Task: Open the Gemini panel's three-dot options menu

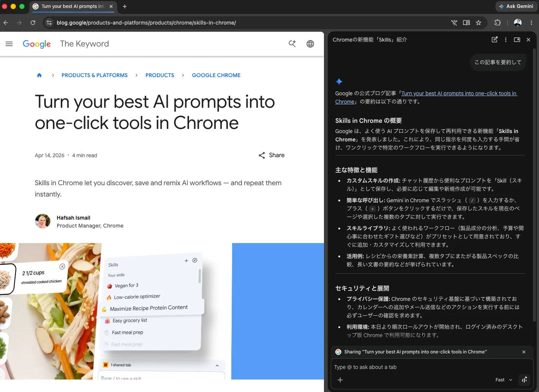Action: pos(506,40)
